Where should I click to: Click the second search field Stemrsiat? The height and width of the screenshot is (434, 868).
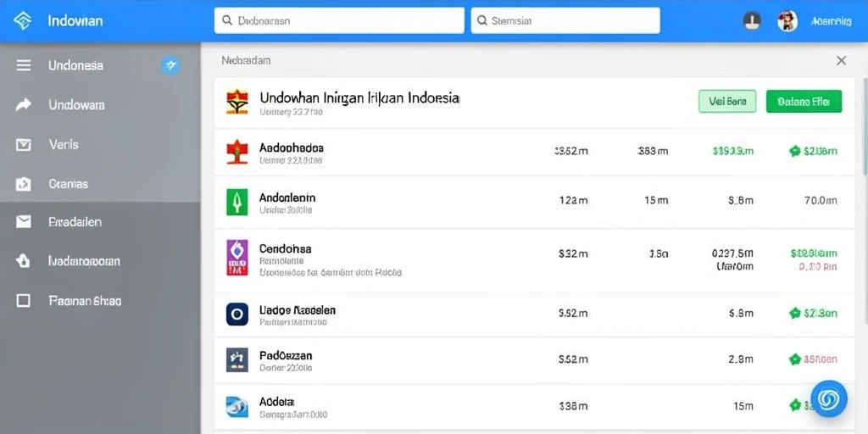565,20
